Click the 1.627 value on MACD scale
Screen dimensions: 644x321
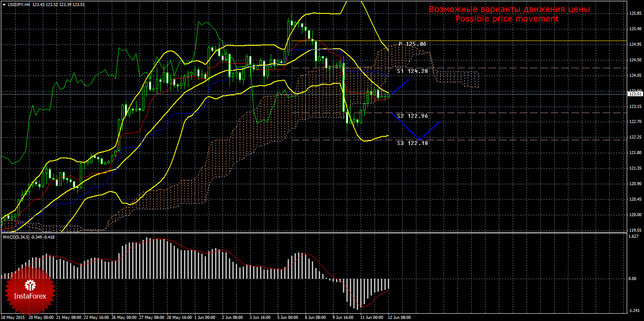[633, 236]
